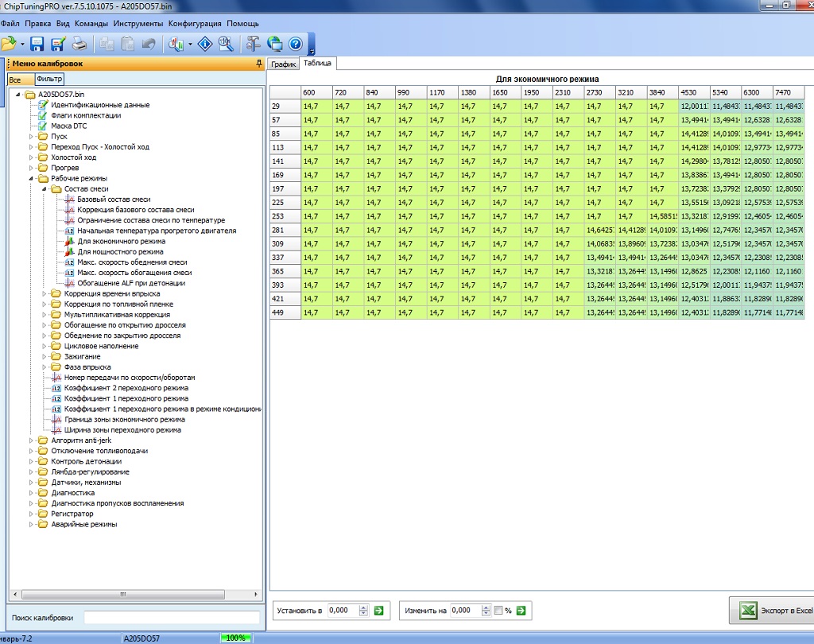Toggle the percent checkbox near Изменить на
Viewport: 814px width, 644px height.
pos(498,611)
